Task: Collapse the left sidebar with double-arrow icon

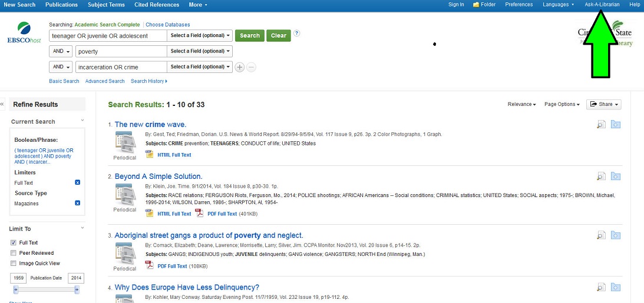Action: click(x=2, y=104)
